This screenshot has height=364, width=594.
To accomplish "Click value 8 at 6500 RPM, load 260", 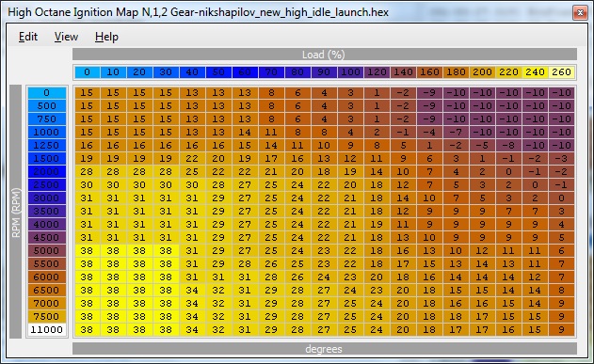I will [x=561, y=291].
